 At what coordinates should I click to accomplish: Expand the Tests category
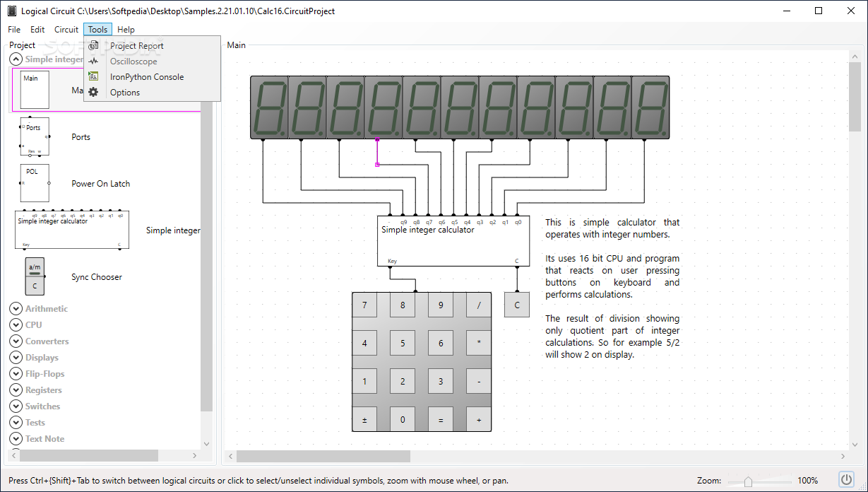[16, 422]
